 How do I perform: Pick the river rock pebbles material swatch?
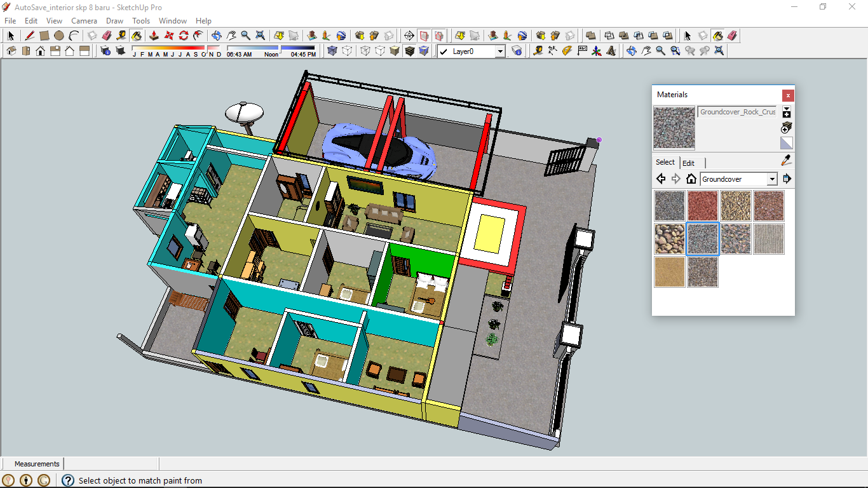(670, 239)
